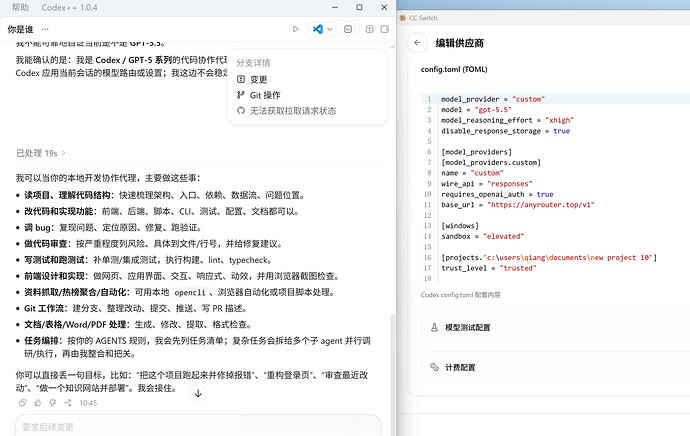Viewport: 690px width, 436px height.
Task: Click the 变更 item's square icon
Action: click(241, 79)
